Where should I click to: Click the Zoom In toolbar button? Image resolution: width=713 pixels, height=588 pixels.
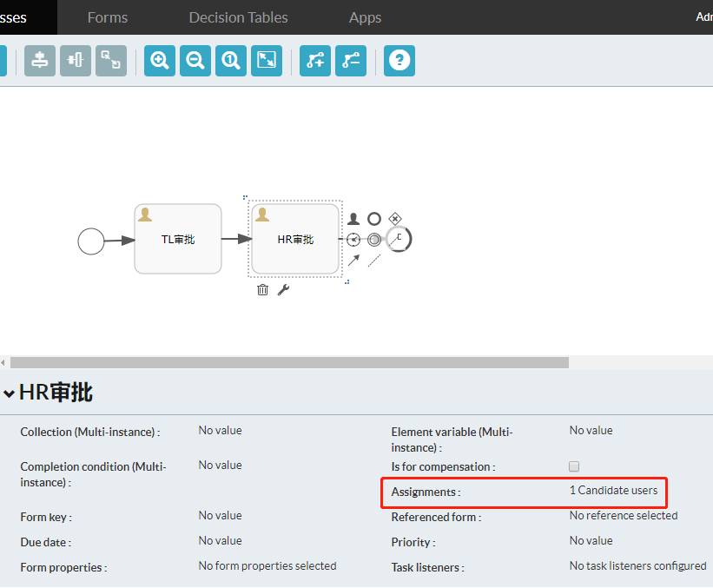pos(159,60)
